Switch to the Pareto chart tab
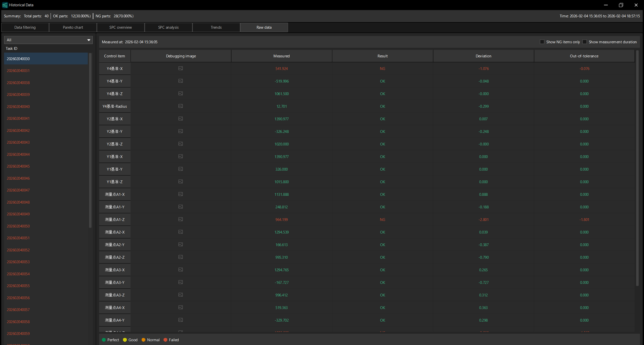The width and height of the screenshot is (644, 345). [73, 27]
